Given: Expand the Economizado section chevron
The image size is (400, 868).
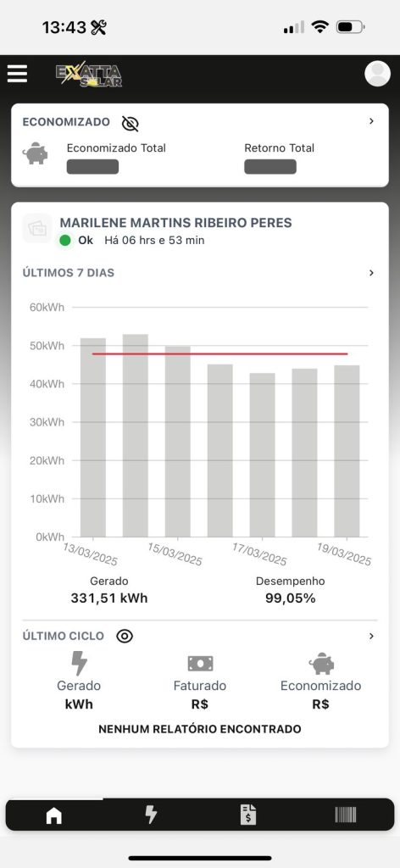Looking at the screenshot, I should coord(371,121).
